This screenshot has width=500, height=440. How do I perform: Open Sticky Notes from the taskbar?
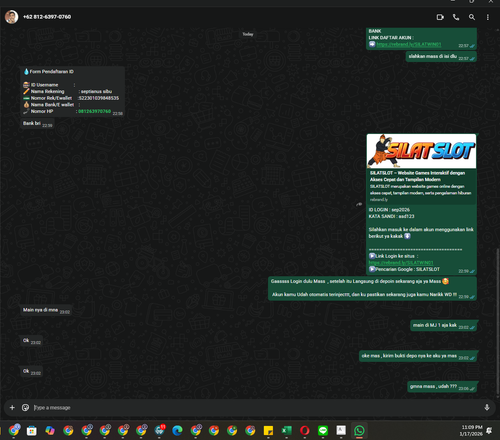[x=268, y=431]
